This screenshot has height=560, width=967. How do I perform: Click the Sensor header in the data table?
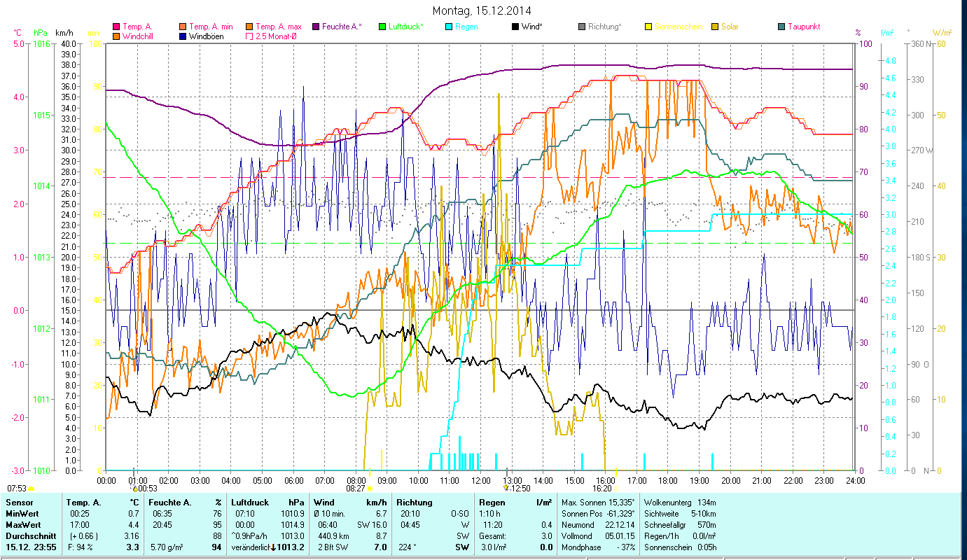(19, 503)
